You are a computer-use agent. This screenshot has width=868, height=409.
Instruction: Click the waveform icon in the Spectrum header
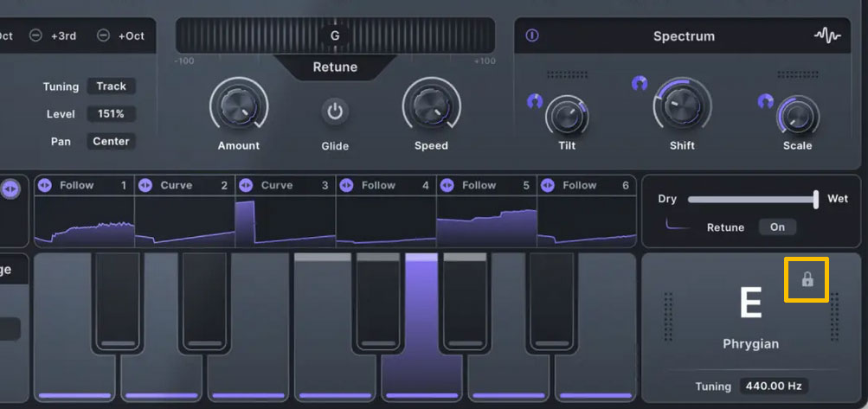pos(827,36)
